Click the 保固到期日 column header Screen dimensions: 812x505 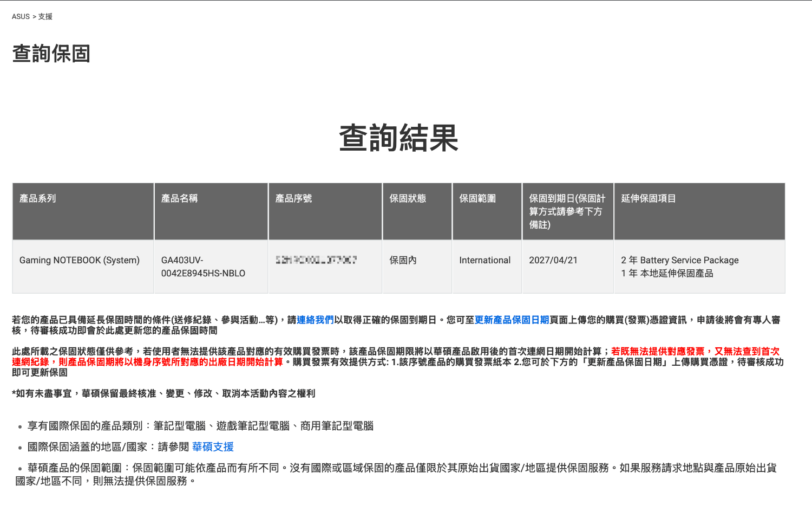(567, 211)
